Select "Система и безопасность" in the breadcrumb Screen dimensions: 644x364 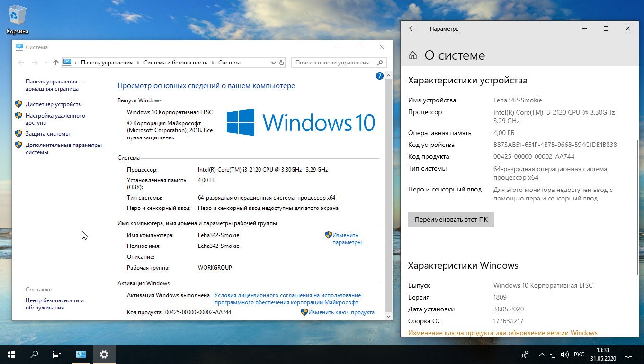pos(175,63)
